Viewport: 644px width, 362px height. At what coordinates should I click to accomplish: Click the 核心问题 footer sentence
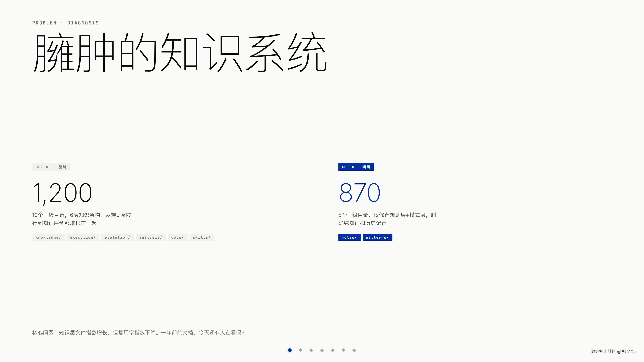[138, 333]
